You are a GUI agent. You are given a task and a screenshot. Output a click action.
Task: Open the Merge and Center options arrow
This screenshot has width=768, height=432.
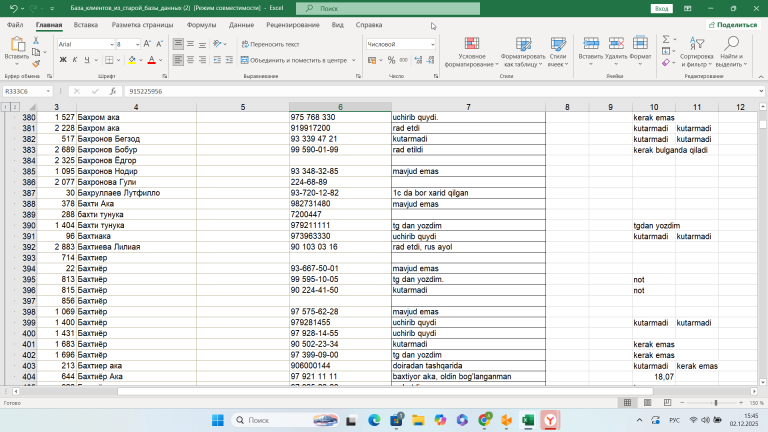click(354, 60)
